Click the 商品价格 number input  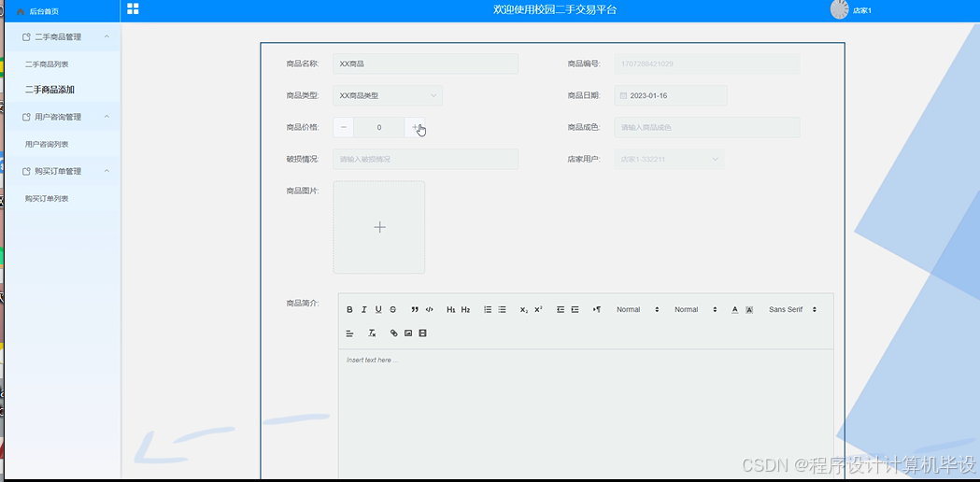379,127
